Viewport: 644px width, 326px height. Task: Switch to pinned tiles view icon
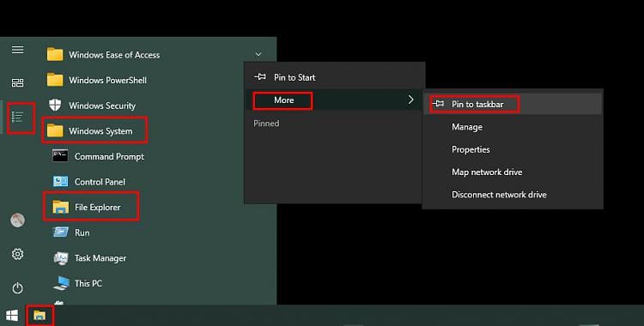[x=17, y=83]
